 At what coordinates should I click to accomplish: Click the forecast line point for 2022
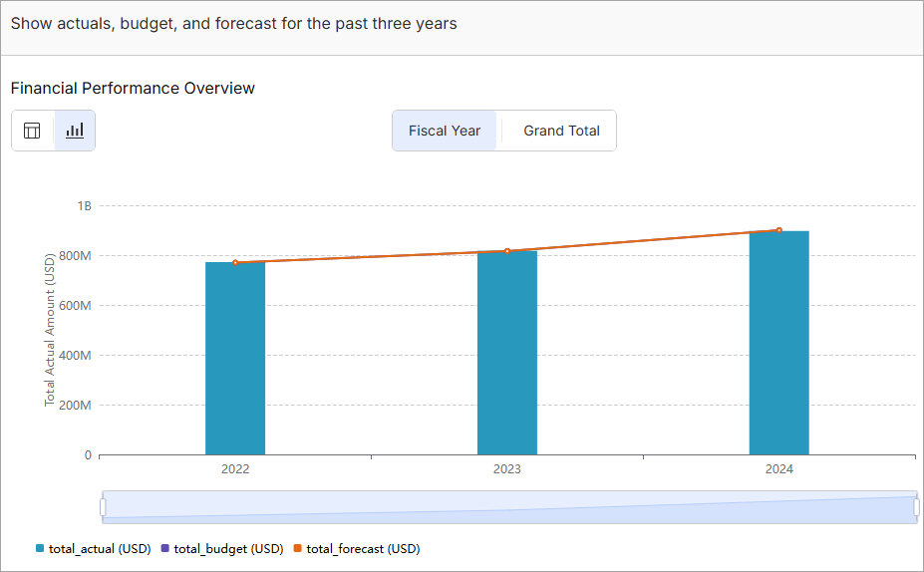[x=235, y=262]
